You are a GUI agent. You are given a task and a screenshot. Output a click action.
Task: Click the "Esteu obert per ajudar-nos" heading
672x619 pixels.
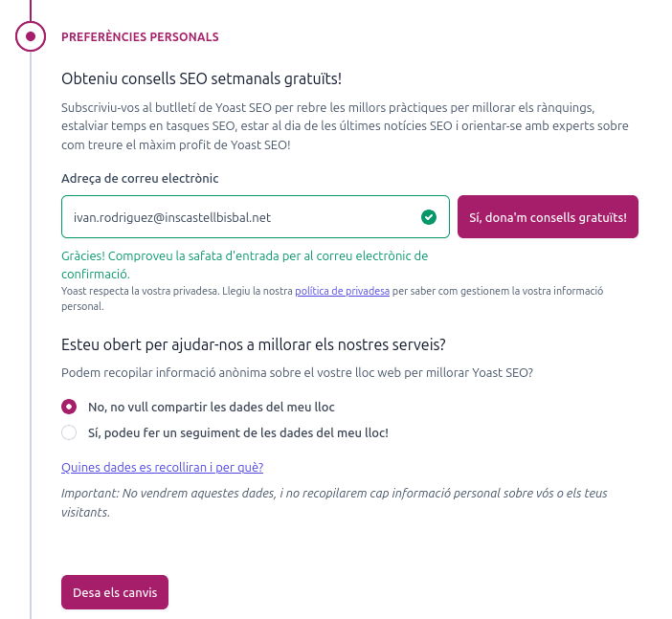(254, 343)
